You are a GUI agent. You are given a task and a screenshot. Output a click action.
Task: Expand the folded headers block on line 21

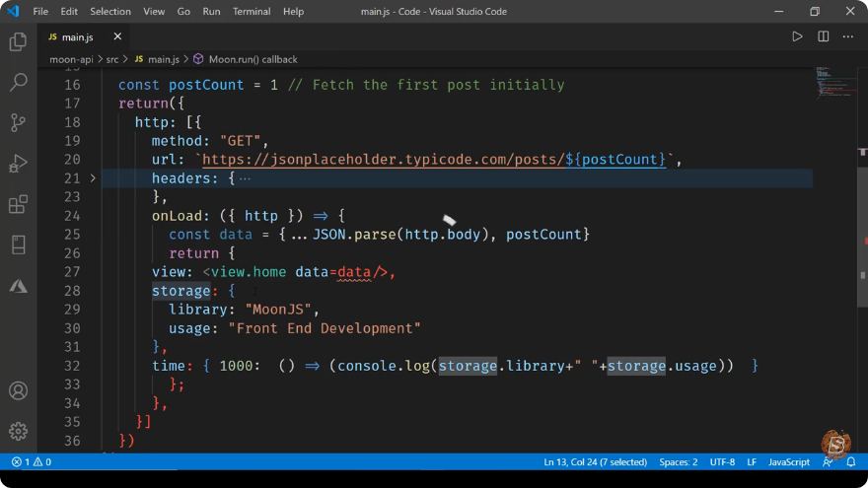point(93,178)
